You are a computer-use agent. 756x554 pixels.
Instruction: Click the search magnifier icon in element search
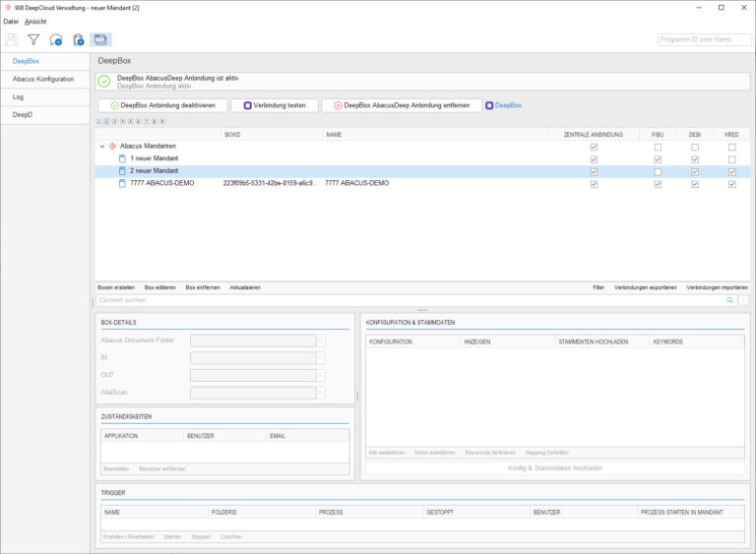729,299
